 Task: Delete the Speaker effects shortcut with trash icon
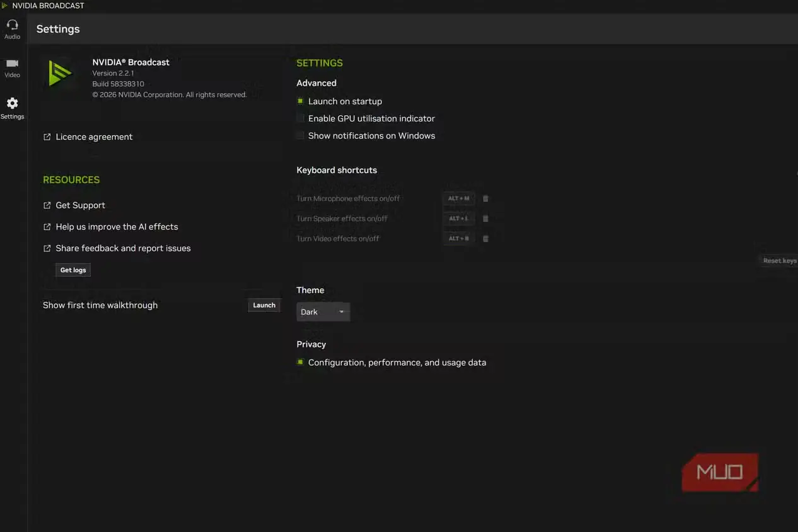click(485, 219)
